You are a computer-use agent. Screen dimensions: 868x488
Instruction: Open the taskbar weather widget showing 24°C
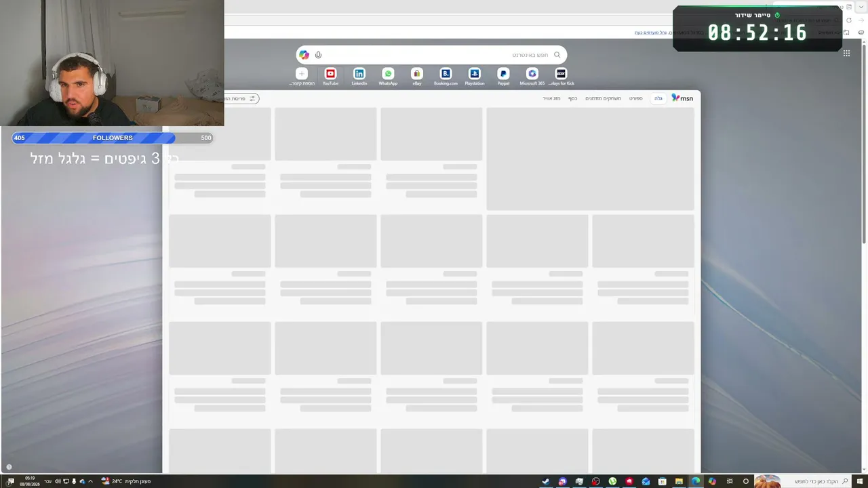[126, 481]
